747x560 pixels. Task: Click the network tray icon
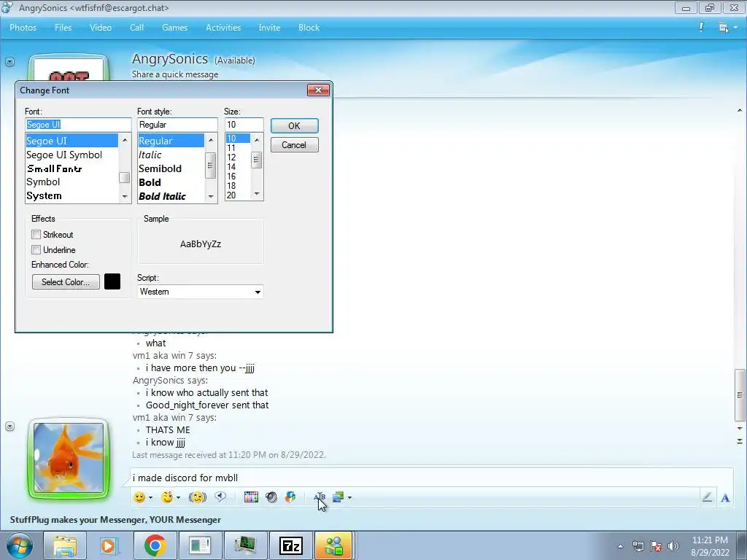coord(638,546)
